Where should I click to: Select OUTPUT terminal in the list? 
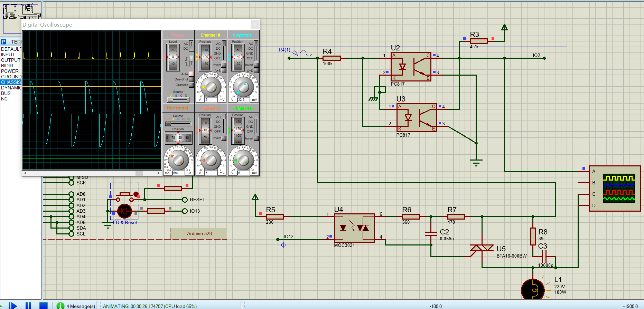coord(11,60)
